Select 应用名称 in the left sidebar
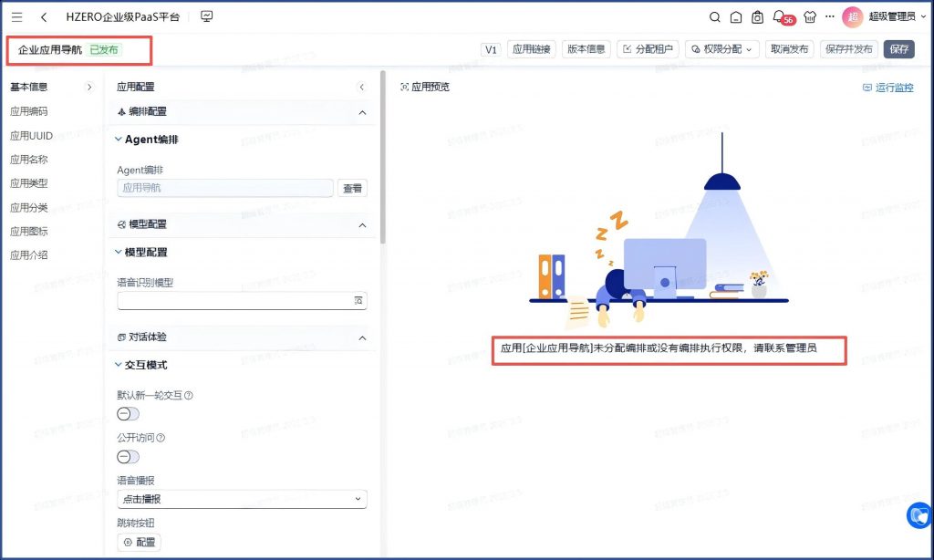Screen dimensions: 934x560 29,160
